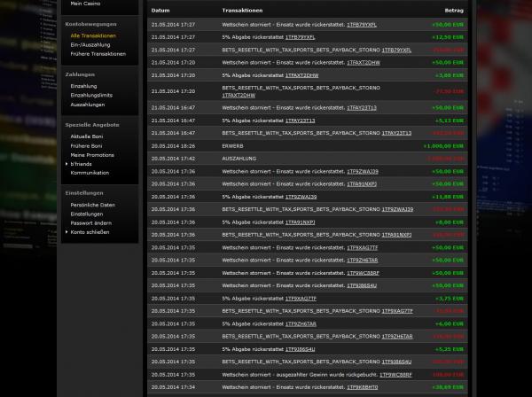Click the Datum column header
The image size is (532, 397).
click(160, 11)
